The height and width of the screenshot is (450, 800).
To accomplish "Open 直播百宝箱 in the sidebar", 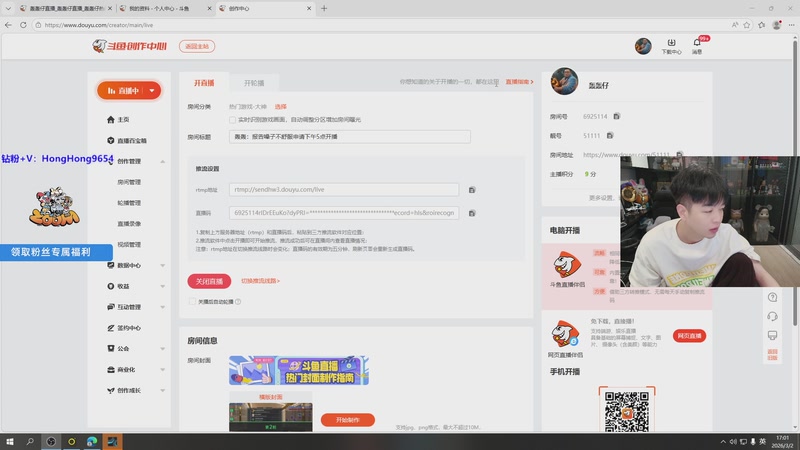I will (132, 140).
